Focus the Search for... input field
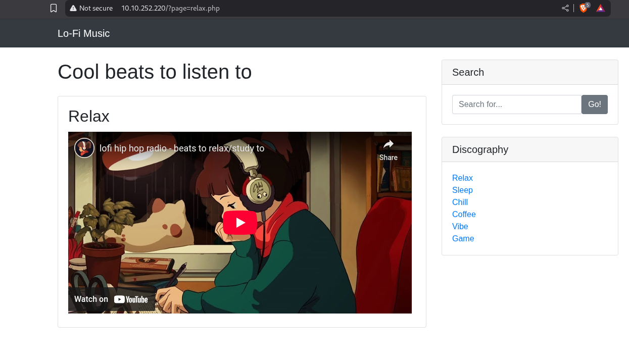The image size is (629, 364). 517,105
